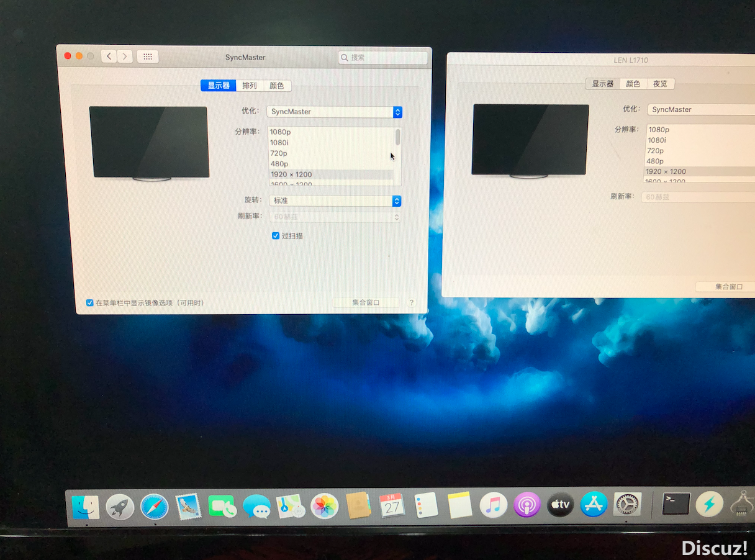
Task: Open Reminders list icon in Dock
Action: [x=427, y=505]
